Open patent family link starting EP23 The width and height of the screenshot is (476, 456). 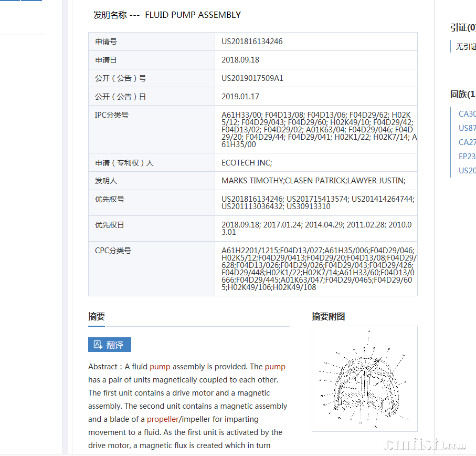(x=467, y=157)
